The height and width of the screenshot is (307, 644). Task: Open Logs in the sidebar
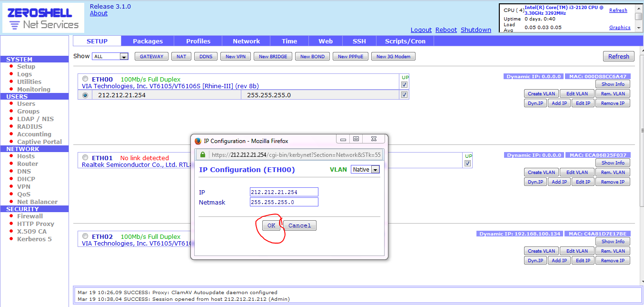click(24, 74)
